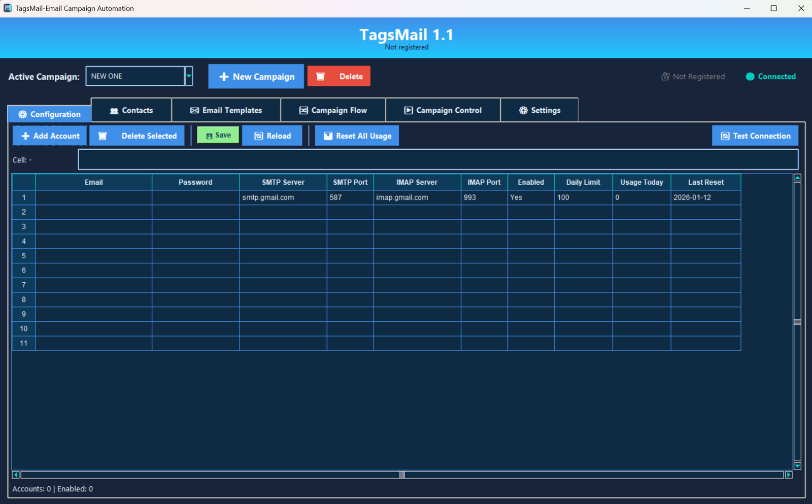This screenshot has height=504, width=812.
Task: Create a New Campaign
Action: [256, 77]
